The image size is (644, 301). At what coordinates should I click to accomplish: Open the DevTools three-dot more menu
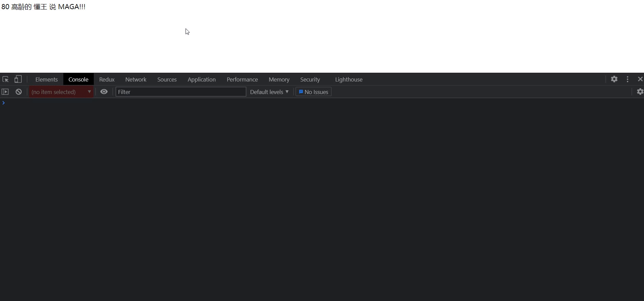tap(627, 79)
